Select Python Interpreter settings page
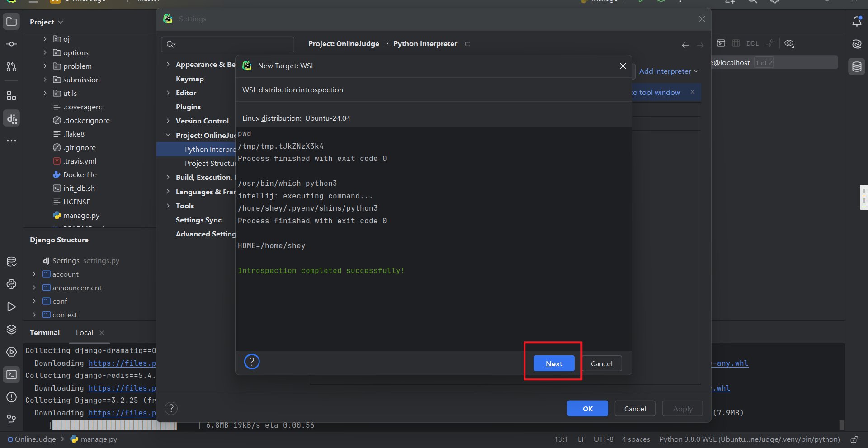Screen dimensions: 868x448 pos(196,149)
